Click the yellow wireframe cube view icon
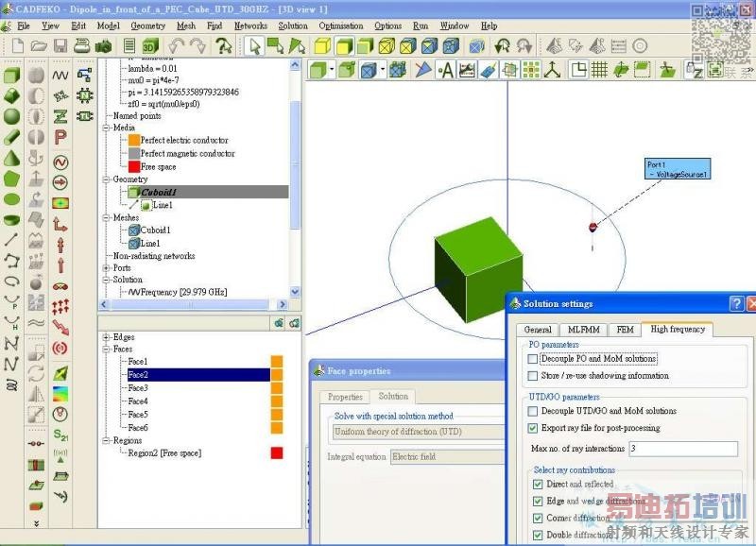Image resolution: width=756 pixels, height=546 pixels. pyautogui.click(x=387, y=46)
